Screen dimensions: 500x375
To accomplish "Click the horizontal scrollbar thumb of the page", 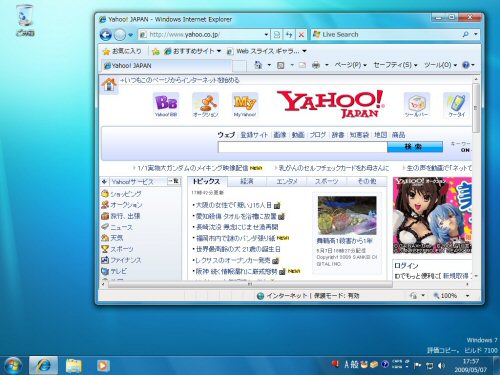I will [250, 284].
